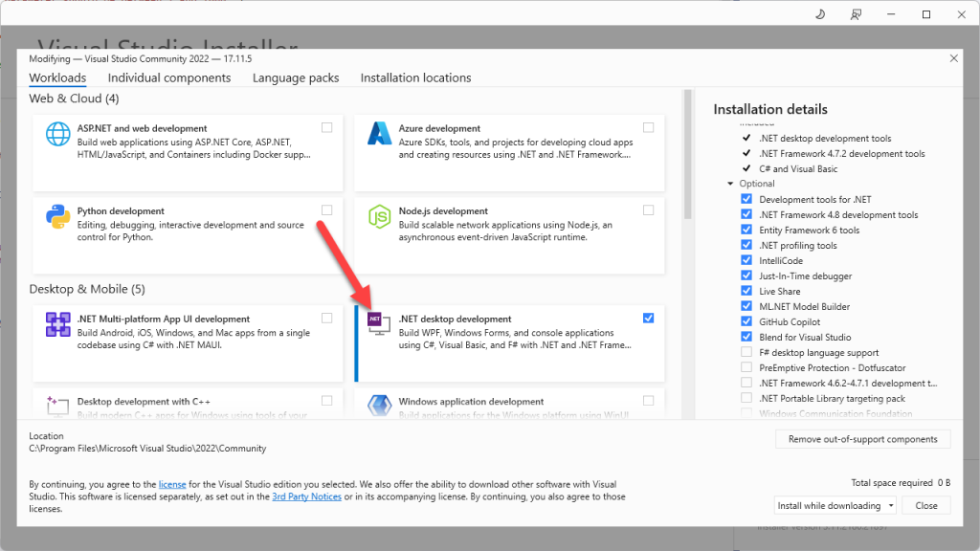Image resolution: width=980 pixels, height=551 pixels.
Task: Switch to Language packs tab
Action: point(296,78)
